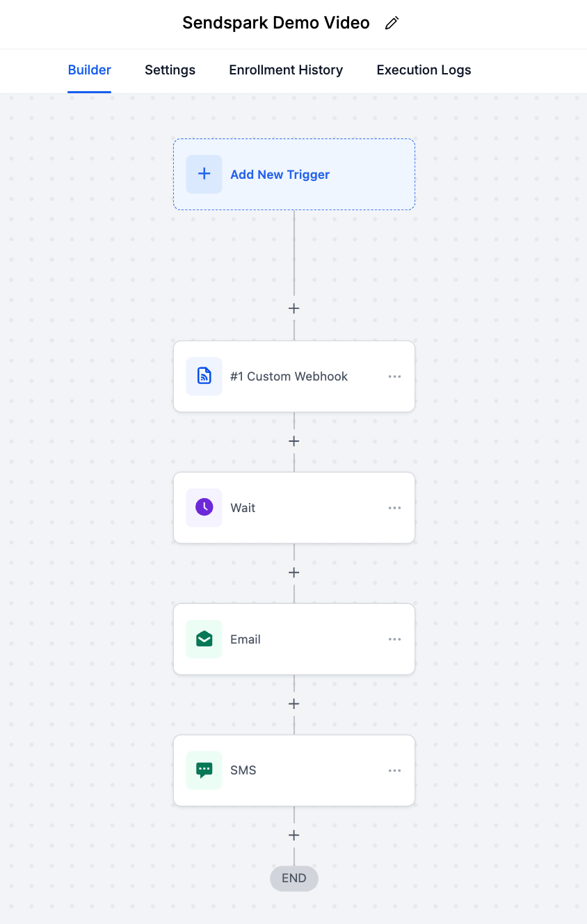Add step between Wait and Email

[x=294, y=573]
